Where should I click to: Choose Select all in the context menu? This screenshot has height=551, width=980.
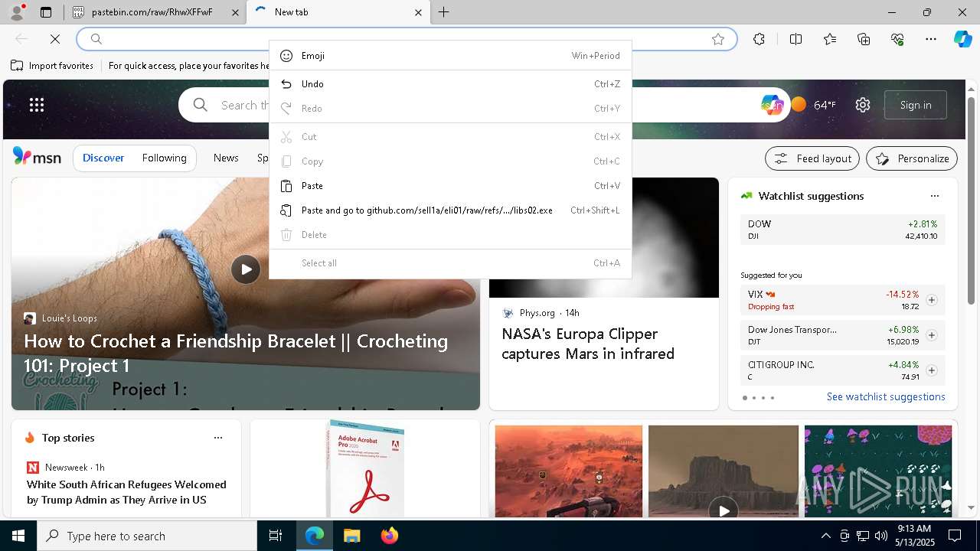(450, 263)
